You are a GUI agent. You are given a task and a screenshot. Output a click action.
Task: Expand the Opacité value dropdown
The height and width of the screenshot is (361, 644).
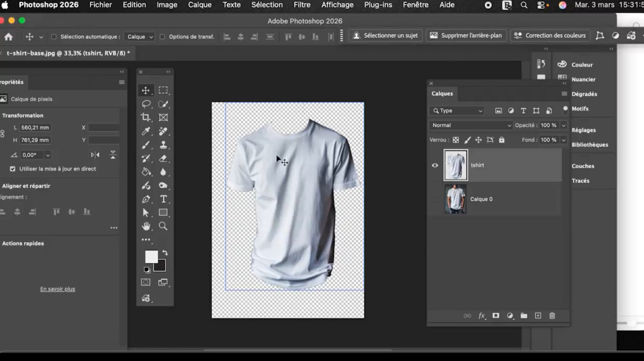[563, 125]
